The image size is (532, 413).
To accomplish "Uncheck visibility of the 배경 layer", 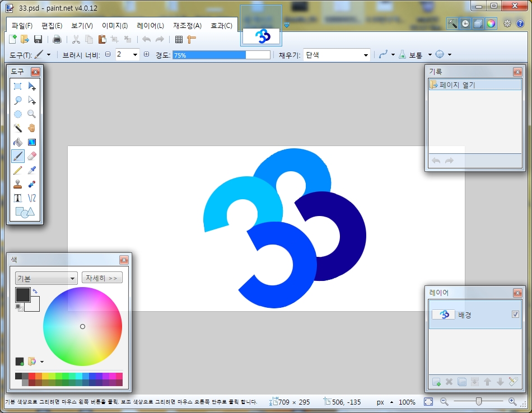I will coord(515,315).
